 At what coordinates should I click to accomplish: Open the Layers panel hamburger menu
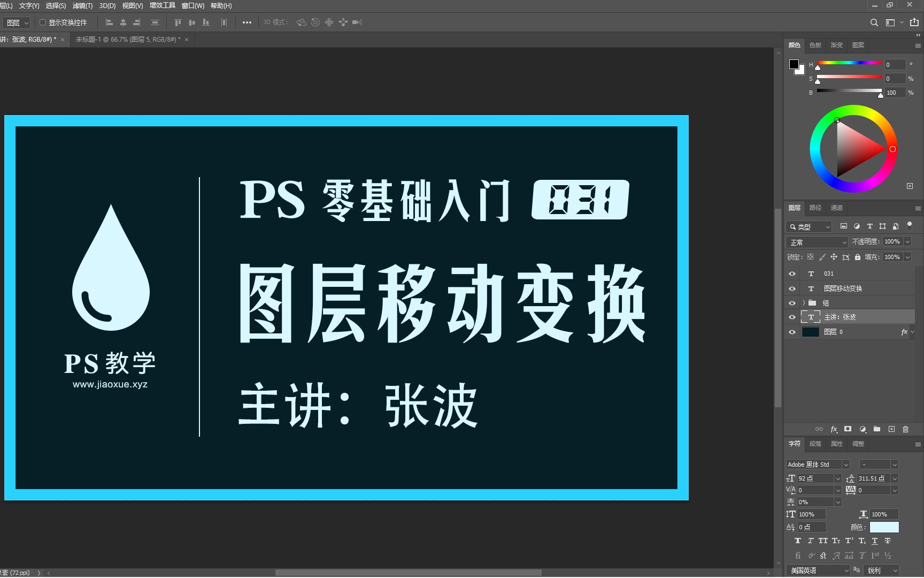(x=918, y=208)
